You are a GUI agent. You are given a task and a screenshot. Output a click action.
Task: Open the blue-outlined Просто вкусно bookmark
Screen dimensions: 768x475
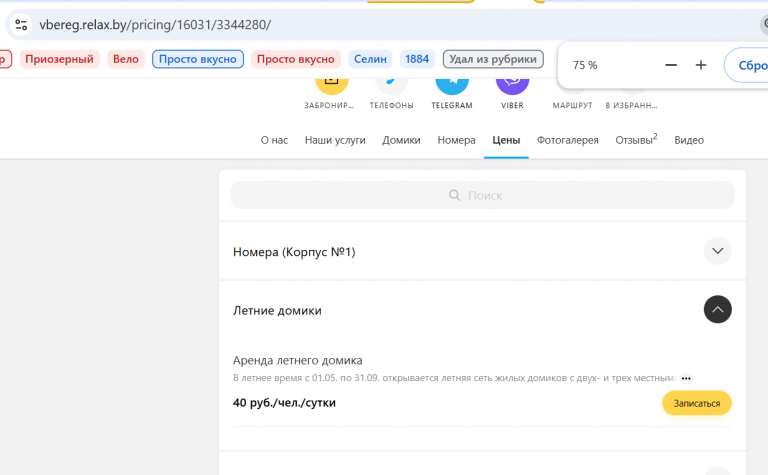click(198, 59)
